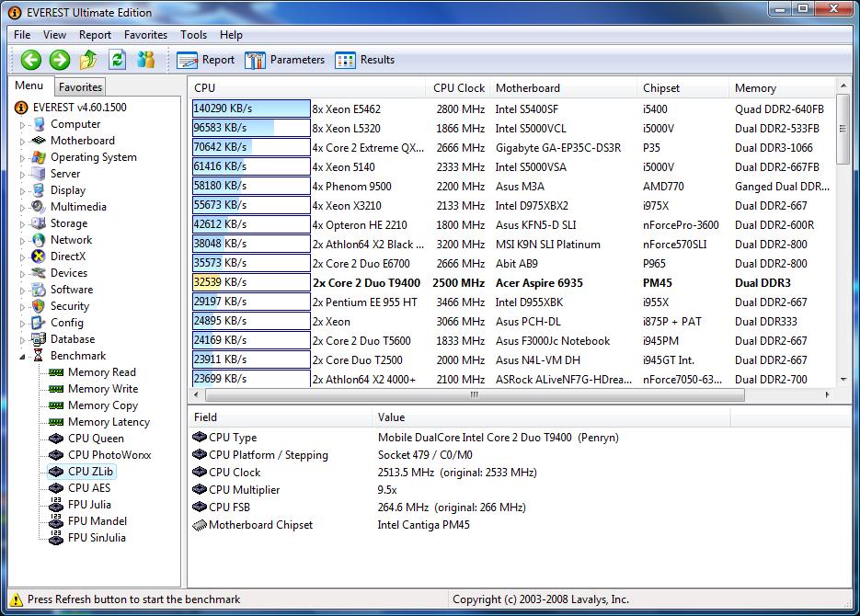Viewport: 860px width, 616px height.
Task: Open the FPU SinJulia benchmark
Action: (x=97, y=538)
